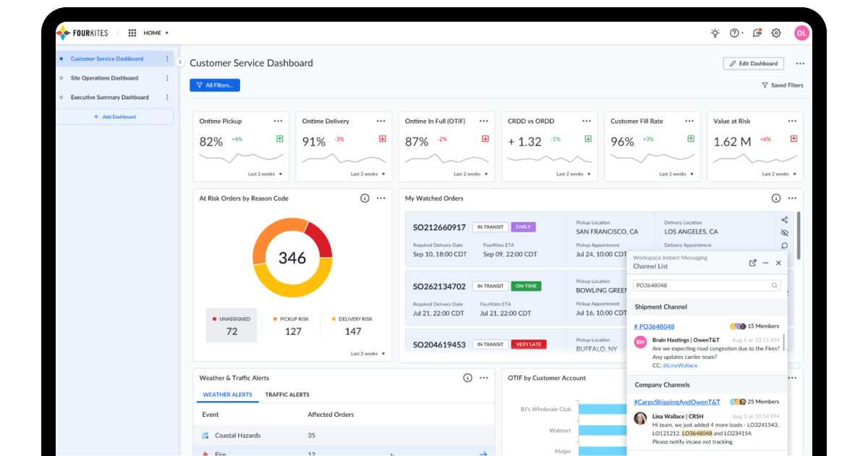The image size is (868, 456).
Task: Change Customer Fill Rate Last 2 weeks range
Action: tap(677, 174)
